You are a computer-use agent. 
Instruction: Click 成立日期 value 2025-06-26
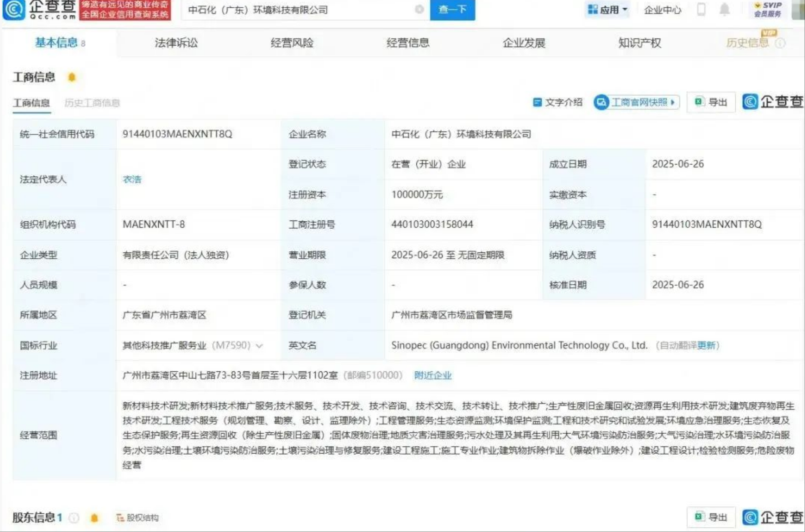point(678,164)
